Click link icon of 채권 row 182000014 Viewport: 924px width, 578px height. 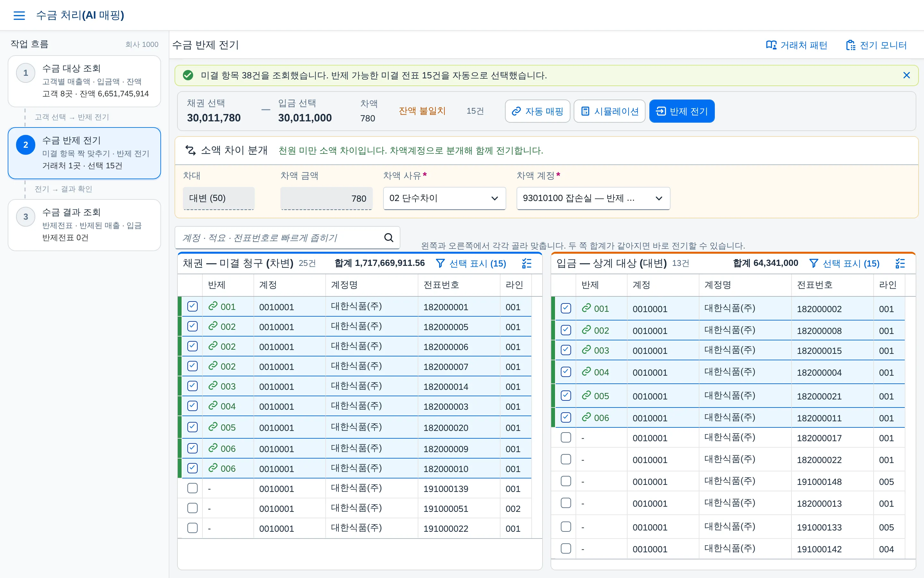point(213,386)
